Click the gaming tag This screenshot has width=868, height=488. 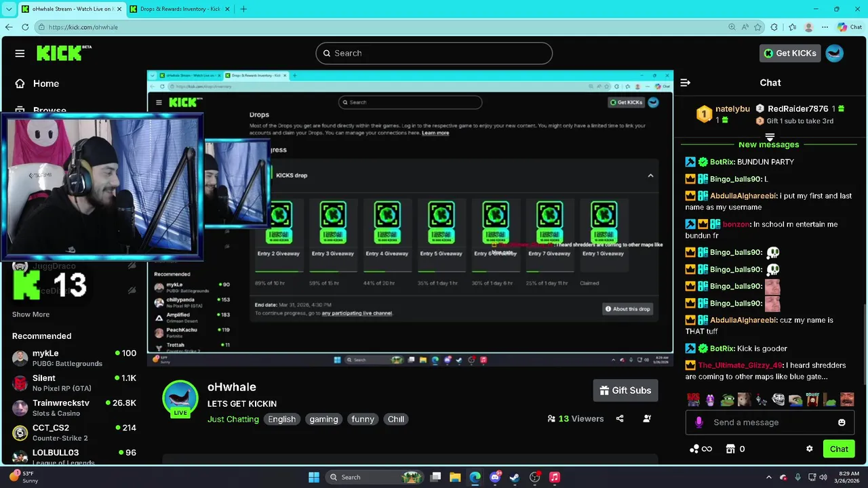[323, 419]
